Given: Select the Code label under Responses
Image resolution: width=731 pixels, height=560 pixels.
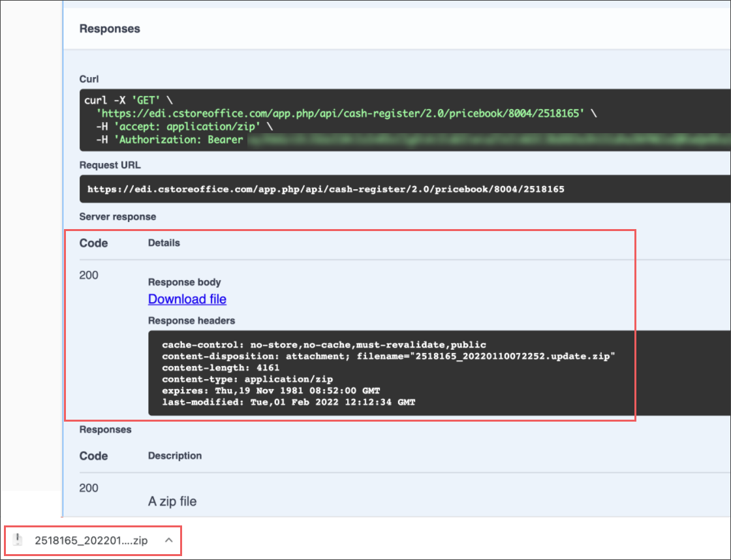Looking at the screenshot, I should [94, 456].
